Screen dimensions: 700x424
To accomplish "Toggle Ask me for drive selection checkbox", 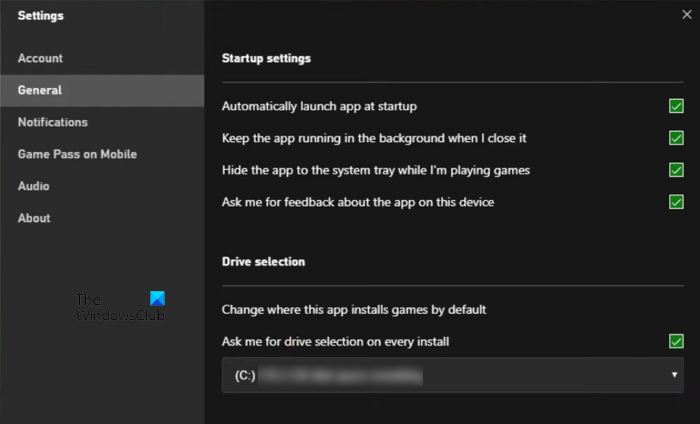I will click(x=676, y=342).
